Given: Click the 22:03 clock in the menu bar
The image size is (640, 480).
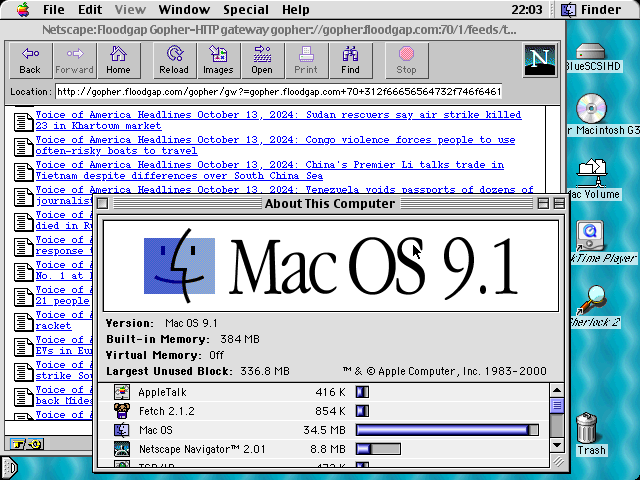Looking at the screenshot, I should (527, 9).
